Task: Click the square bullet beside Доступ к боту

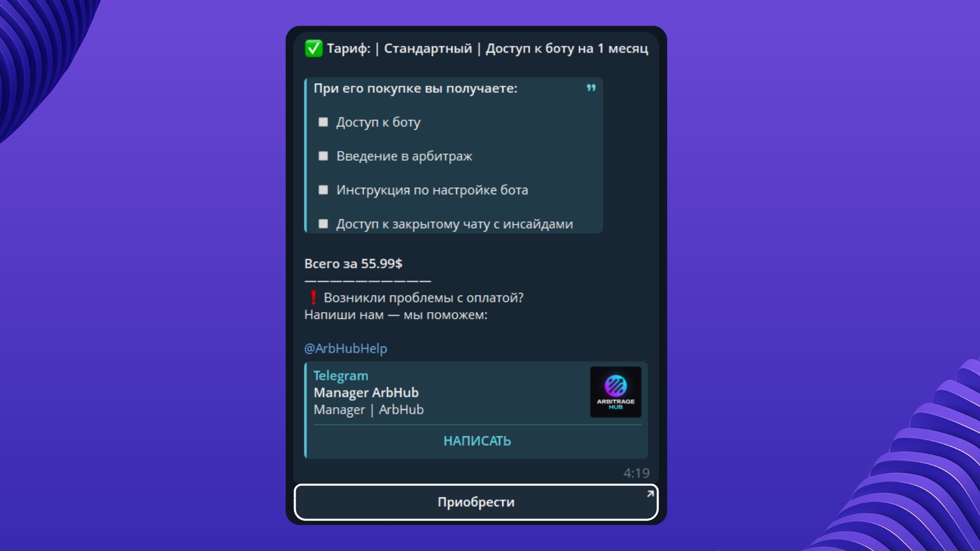Action: click(323, 122)
